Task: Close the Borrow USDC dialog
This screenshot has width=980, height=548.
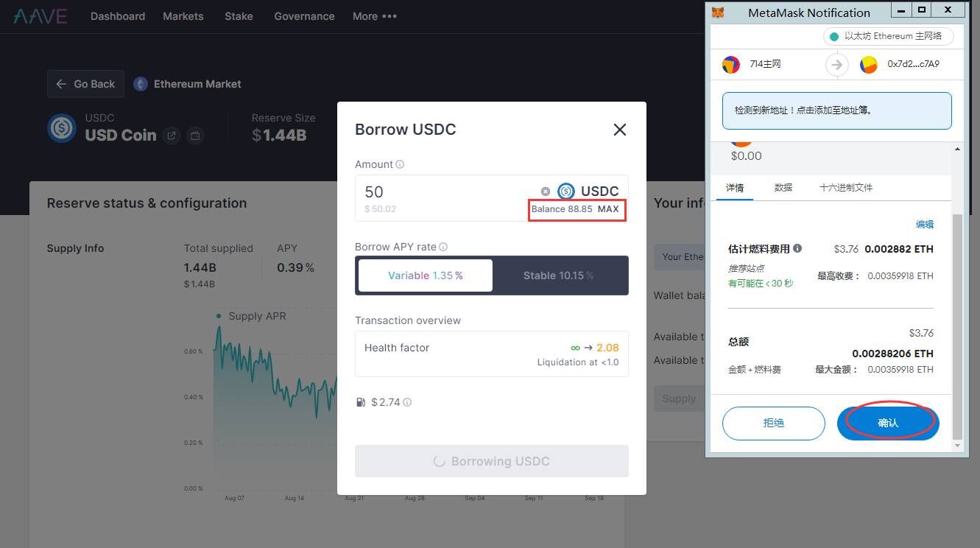Action: tap(620, 130)
